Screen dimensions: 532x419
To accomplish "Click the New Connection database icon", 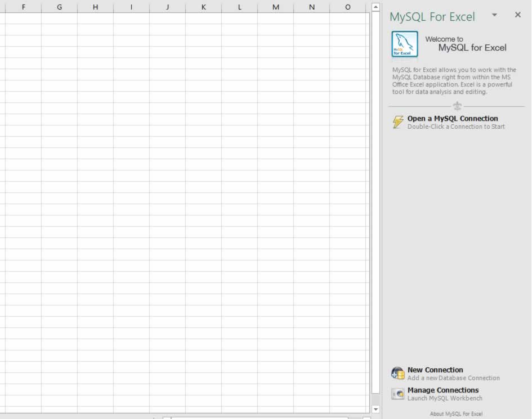I will tap(397, 373).
